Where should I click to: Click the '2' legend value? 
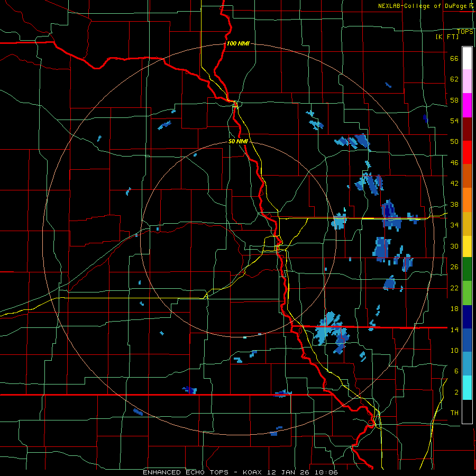(456, 392)
